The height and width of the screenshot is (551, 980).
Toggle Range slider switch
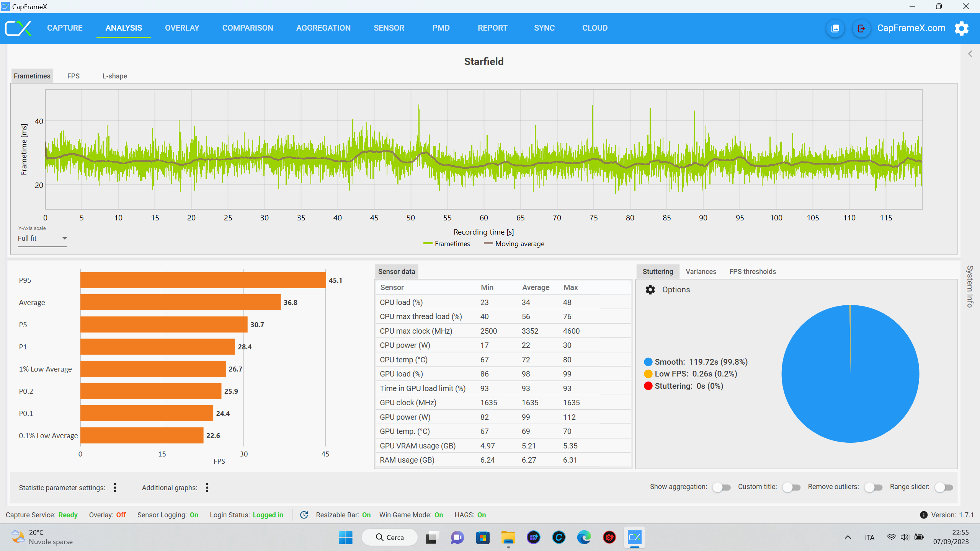click(x=944, y=487)
